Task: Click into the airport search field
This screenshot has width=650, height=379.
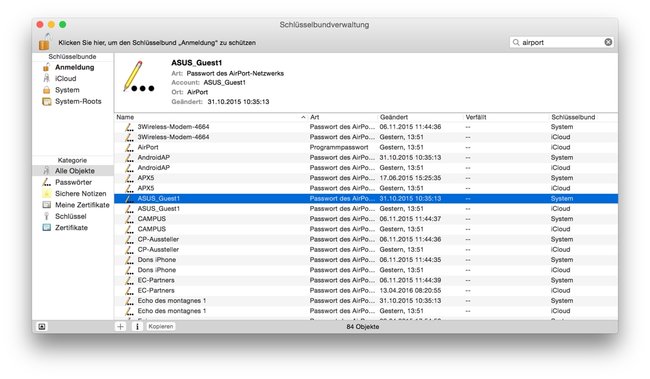Action: (x=561, y=42)
